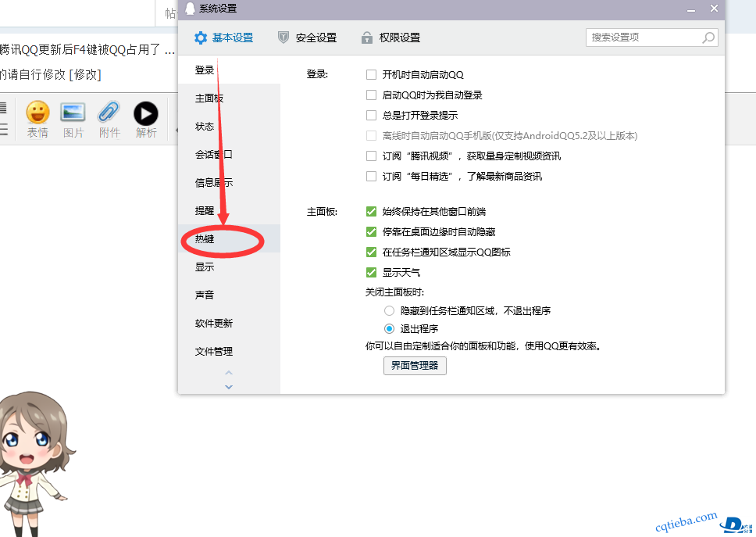Click the 权限设置 lock icon
This screenshot has width=756, height=537.
(x=367, y=38)
